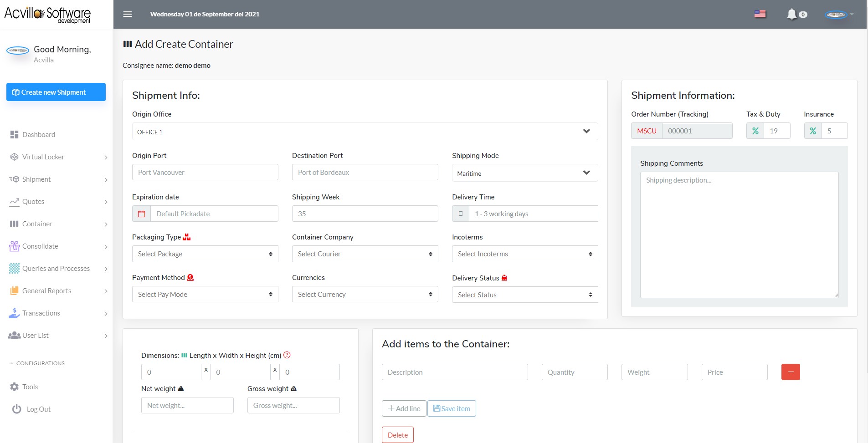Open the Select Package dropdown

click(205, 254)
